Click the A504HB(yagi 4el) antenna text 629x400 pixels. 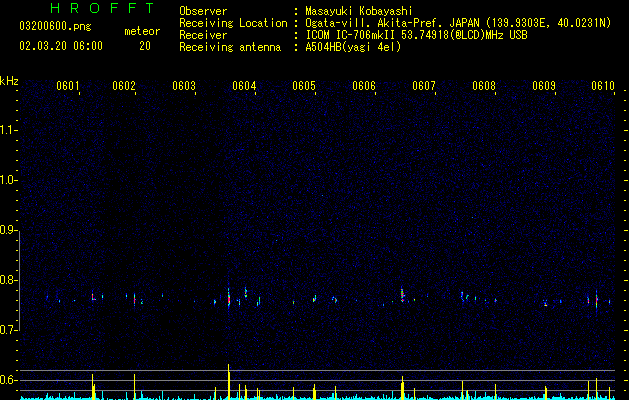pos(353,47)
